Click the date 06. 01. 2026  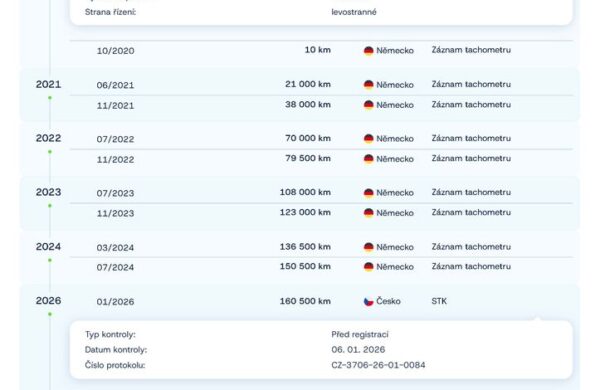[358, 349]
